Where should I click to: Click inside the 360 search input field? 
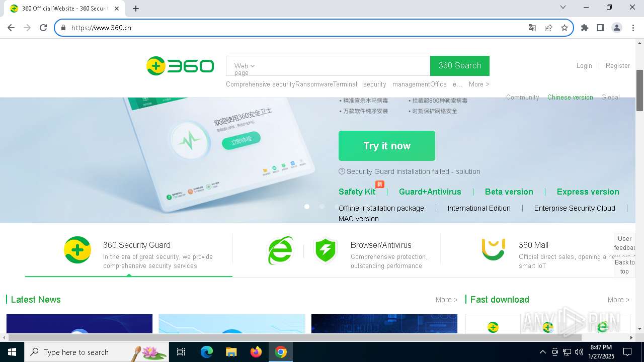pos(343,66)
